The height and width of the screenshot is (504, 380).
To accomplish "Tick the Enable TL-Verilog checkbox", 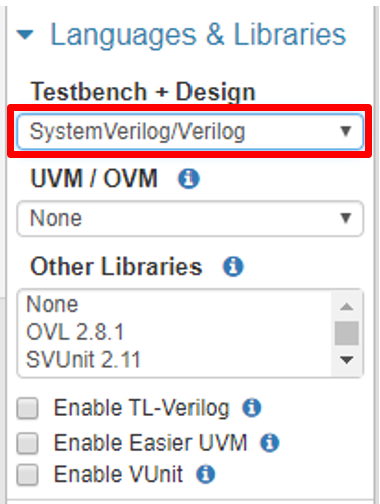I will tap(28, 408).
